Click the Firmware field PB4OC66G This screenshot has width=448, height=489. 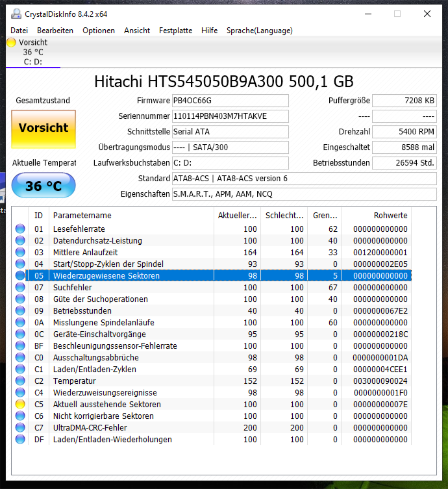tap(230, 101)
